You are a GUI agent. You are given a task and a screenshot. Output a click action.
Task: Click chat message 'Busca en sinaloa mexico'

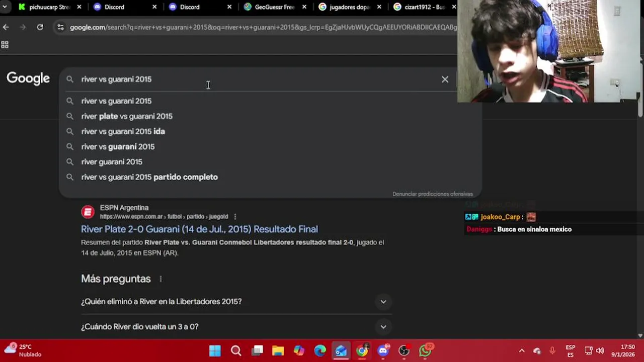tap(534, 229)
